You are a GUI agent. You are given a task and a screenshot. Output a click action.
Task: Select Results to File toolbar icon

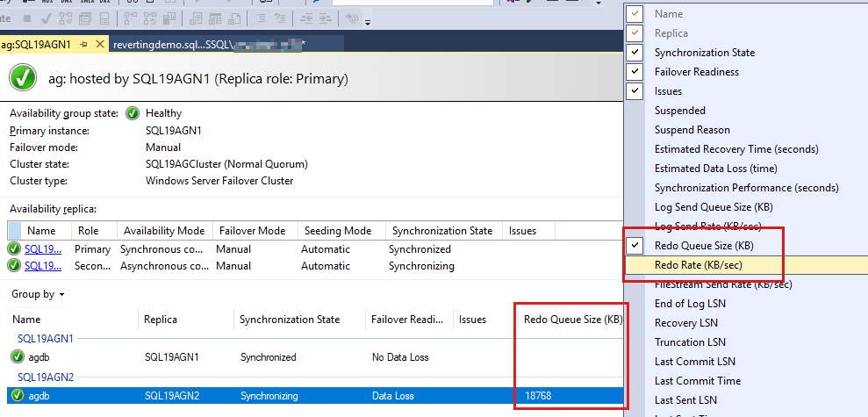tap(234, 18)
